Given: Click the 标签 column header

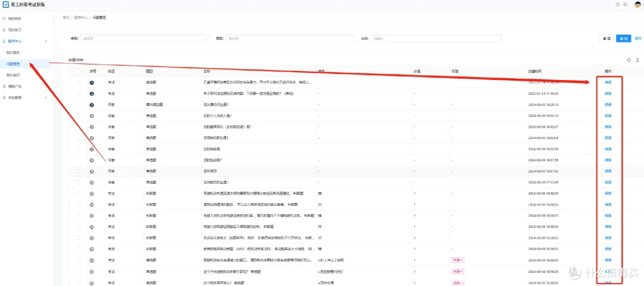Looking at the screenshot, I should [x=455, y=72].
